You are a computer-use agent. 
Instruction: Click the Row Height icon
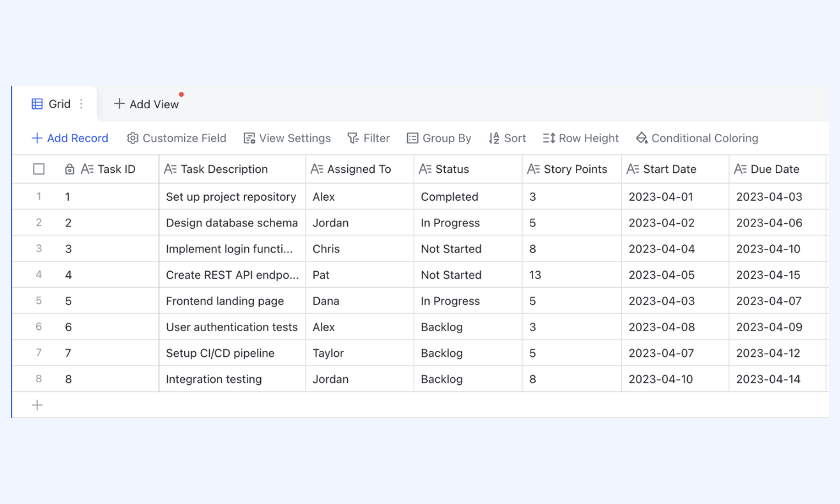549,138
